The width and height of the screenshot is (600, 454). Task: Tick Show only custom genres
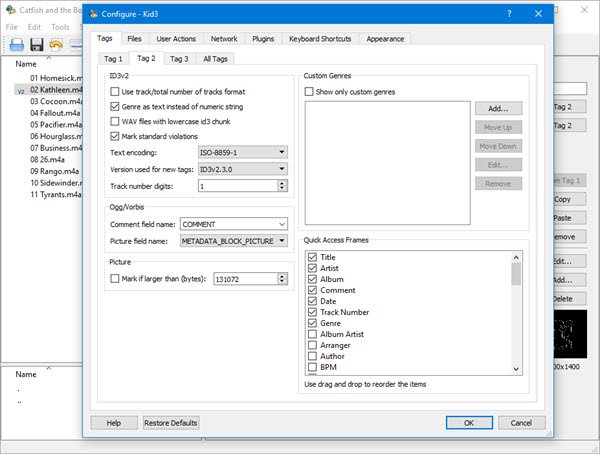(310, 91)
